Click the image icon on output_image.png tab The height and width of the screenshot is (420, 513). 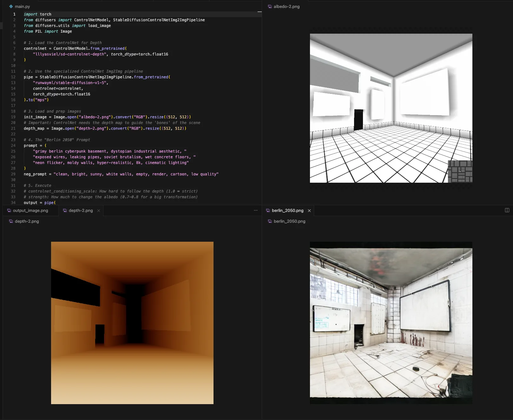point(9,210)
